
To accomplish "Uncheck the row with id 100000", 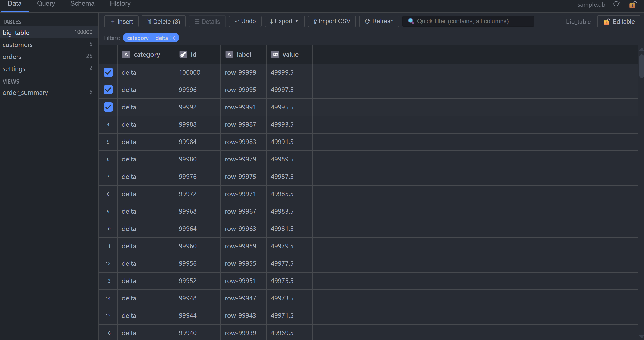I will pyautogui.click(x=108, y=72).
